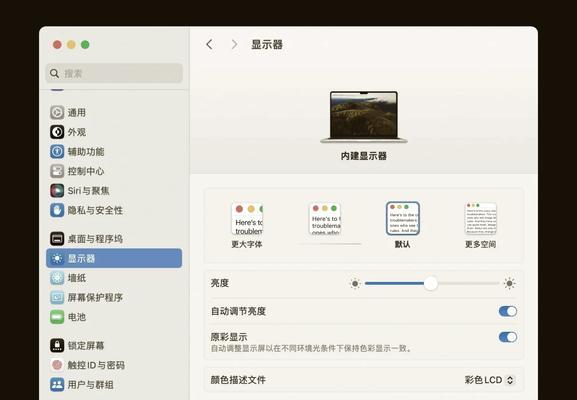Screen dimensions: 577x400
Task: Choose the 更大字体 resolution thumbnail
Action: (x=247, y=219)
